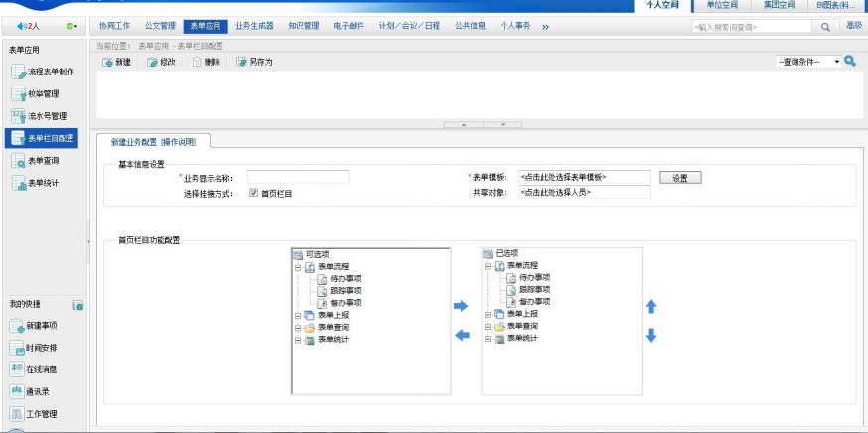Collapse the upper panel with up splitter arrow
This screenshot has height=433, width=868.
464,124
